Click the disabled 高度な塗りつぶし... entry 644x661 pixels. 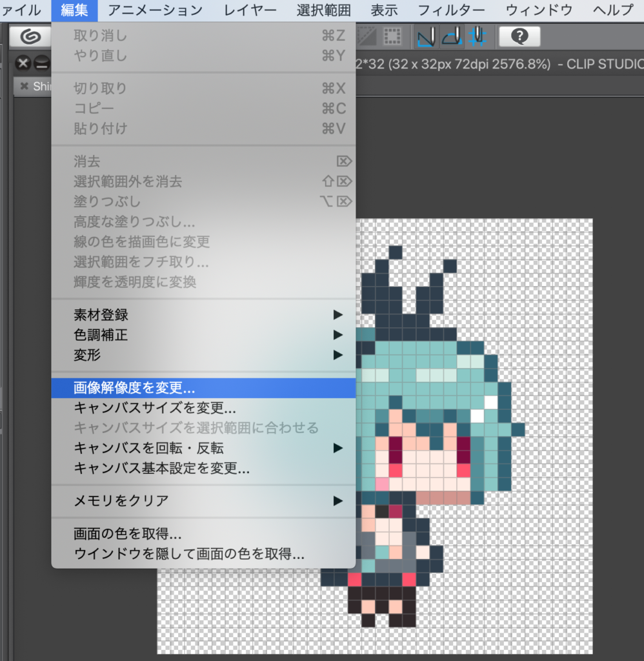click(x=203, y=222)
